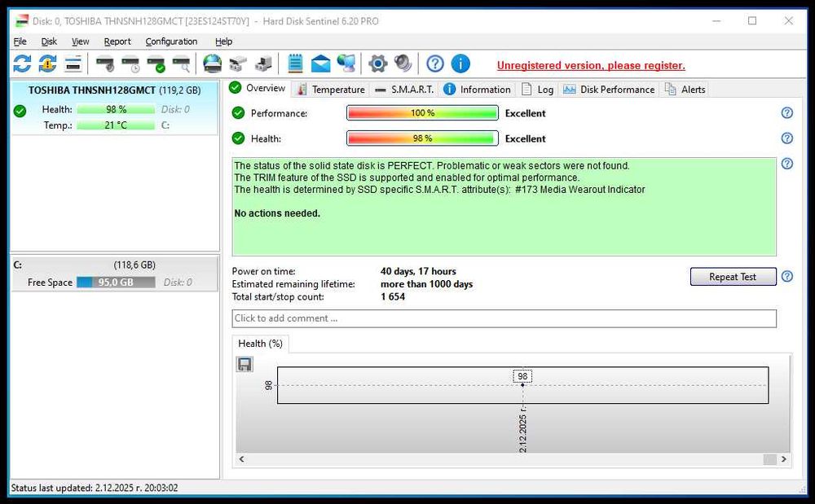The image size is (815, 504).
Task: Select the C: (118,6 GB) partition entry
Action: tap(114, 274)
